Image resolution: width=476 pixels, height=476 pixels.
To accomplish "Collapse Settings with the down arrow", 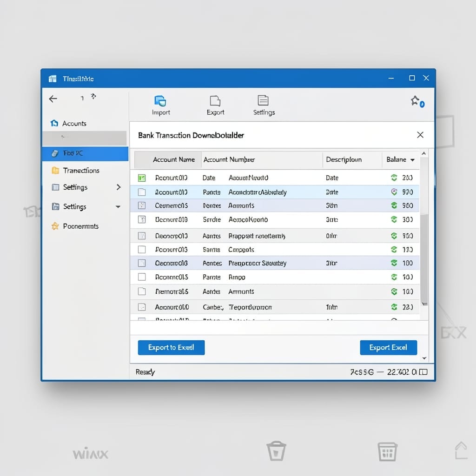I will (118, 207).
